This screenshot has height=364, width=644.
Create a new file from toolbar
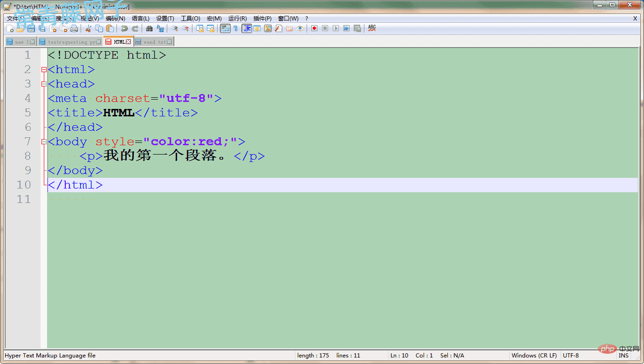point(10,28)
